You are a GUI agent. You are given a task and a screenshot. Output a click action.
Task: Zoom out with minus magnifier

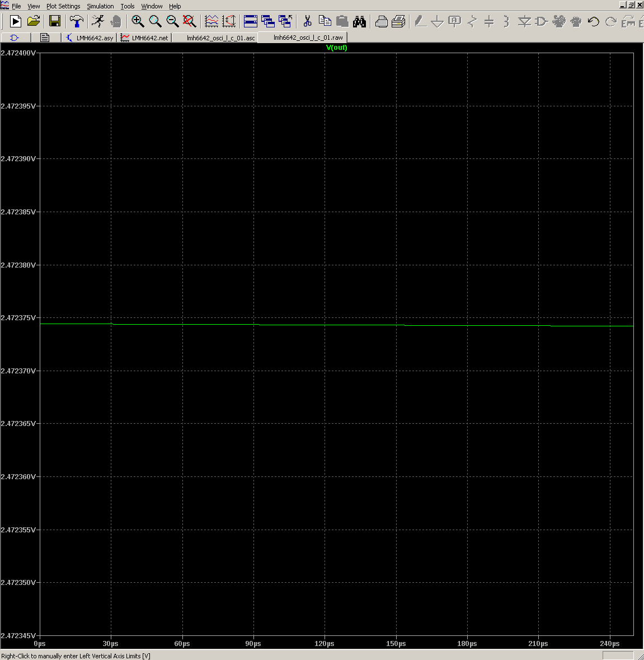pos(172,21)
